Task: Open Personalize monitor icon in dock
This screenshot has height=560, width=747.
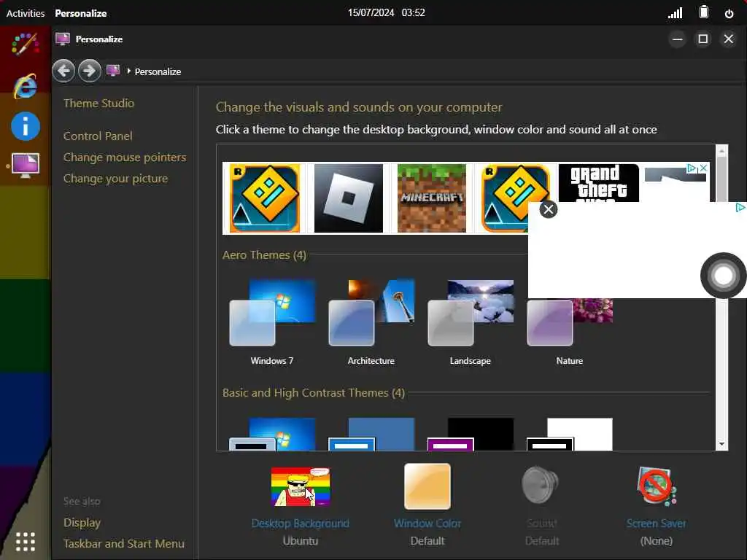Action: [x=26, y=166]
